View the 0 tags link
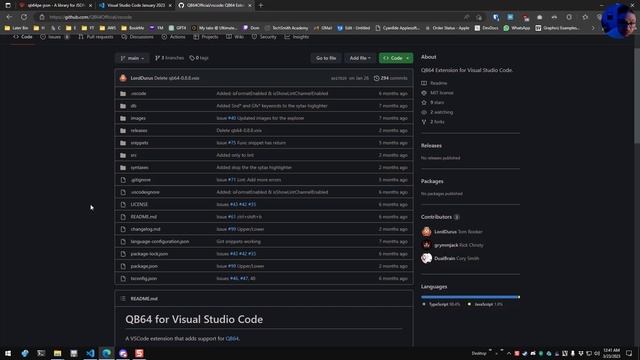This screenshot has width=640, height=360. (x=199, y=58)
